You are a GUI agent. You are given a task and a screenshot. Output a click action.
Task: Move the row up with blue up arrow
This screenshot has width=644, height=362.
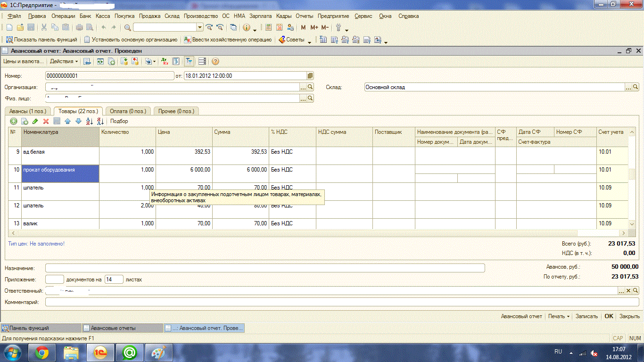pos(67,121)
